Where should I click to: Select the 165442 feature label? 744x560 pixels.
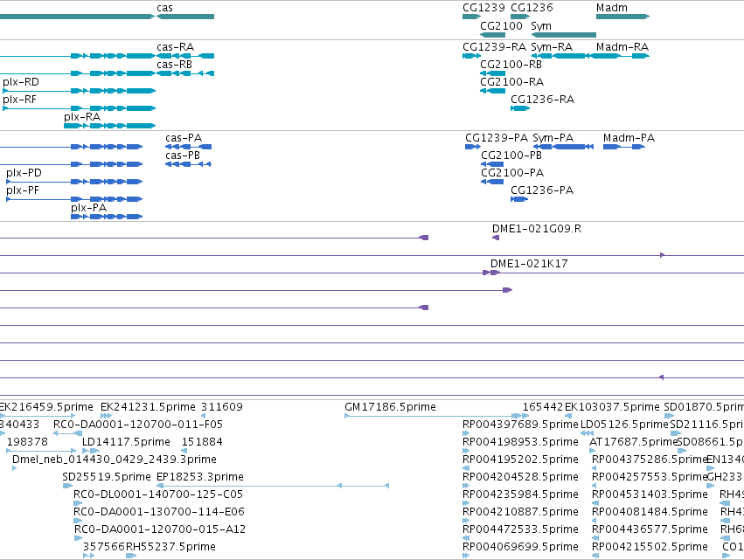tap(542, 407)
